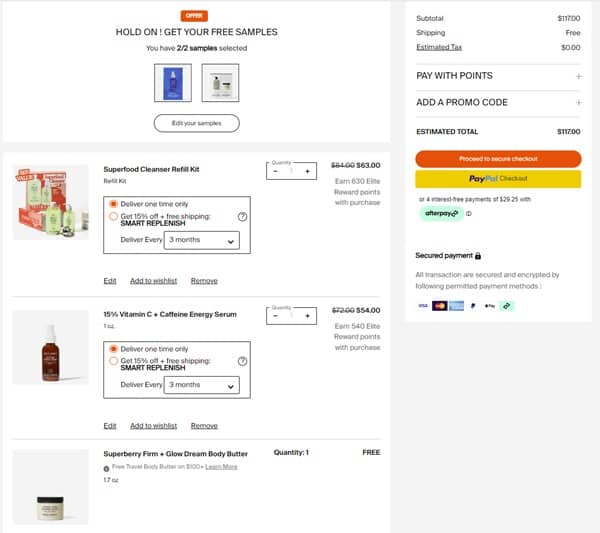This screenshot has height=533, width=600.
Task: Click the Free Travel Body Butter info icon
Action: (x=107, y=467)
